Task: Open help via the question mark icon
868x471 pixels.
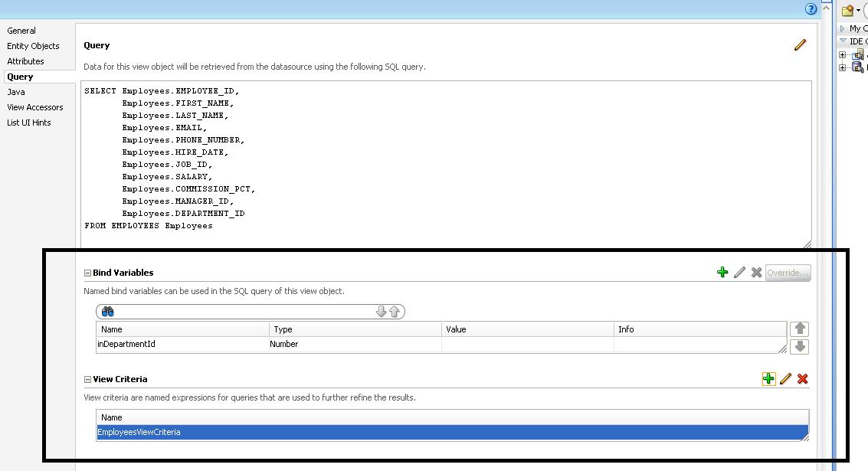Action: [811, 9]
